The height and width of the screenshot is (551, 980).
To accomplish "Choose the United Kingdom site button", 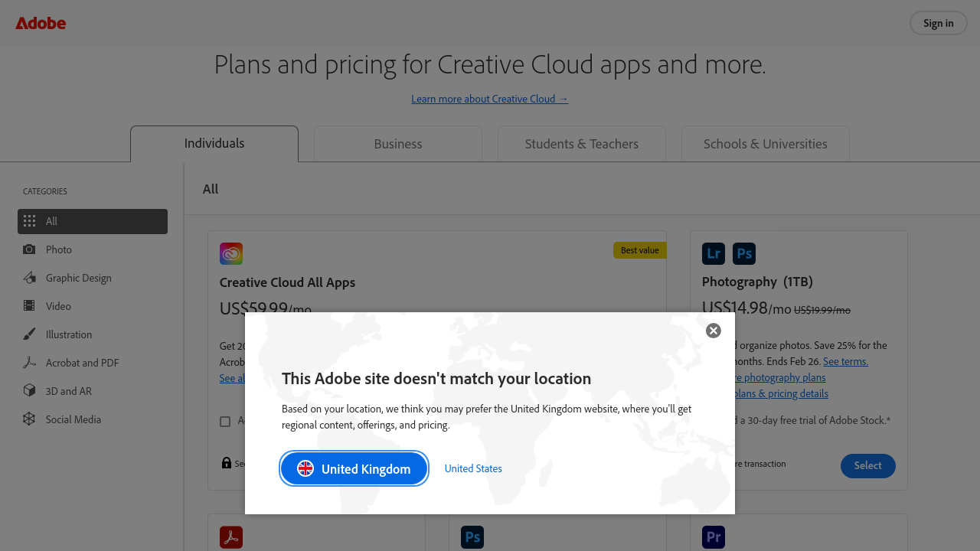I will tap(354, 468).
